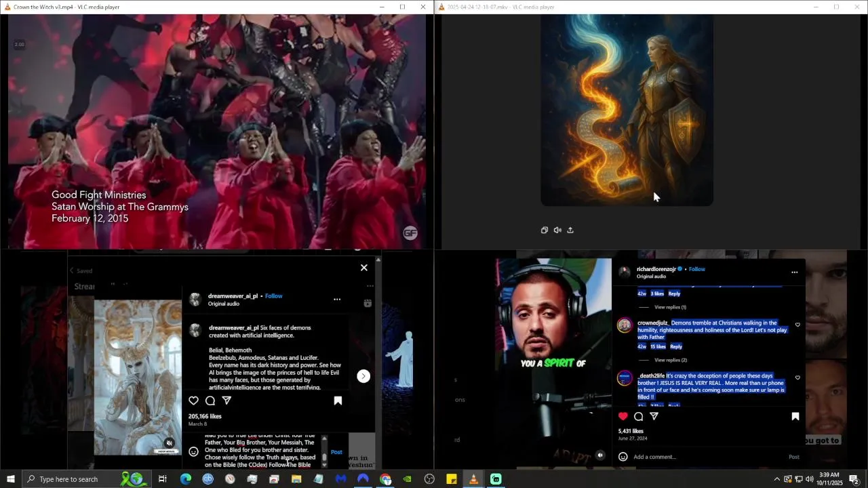Unmute the demon video reel

[170, 443]
